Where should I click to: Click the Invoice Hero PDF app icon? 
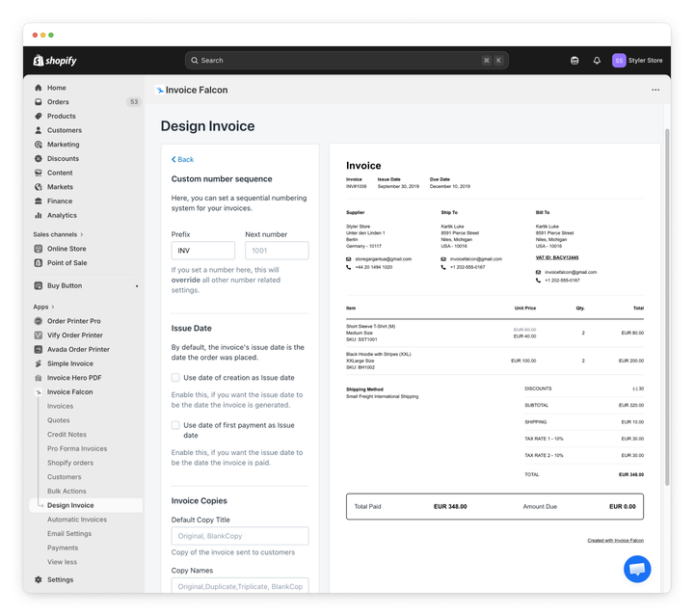(38, 378)
